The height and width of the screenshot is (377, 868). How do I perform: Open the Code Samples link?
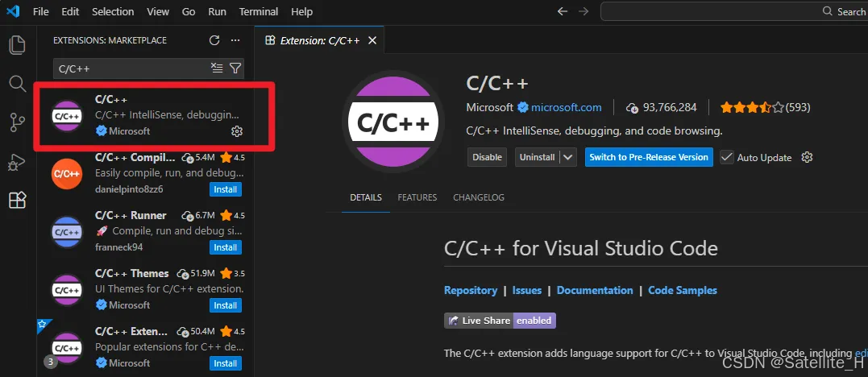pos(683,290)
